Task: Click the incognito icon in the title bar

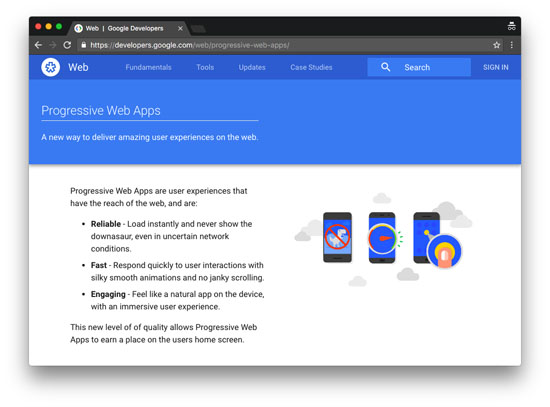Action: pyautogui.click(x=511, y=26)
